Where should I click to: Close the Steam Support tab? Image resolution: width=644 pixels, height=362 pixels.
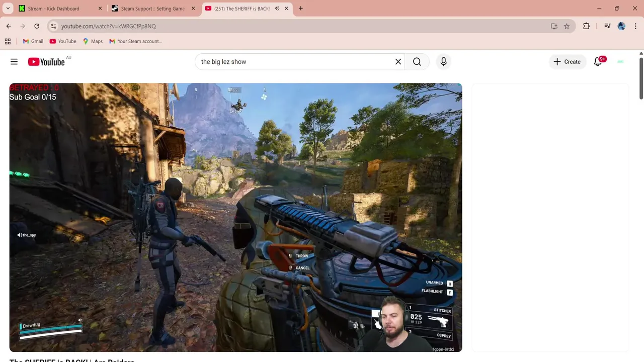193,9
